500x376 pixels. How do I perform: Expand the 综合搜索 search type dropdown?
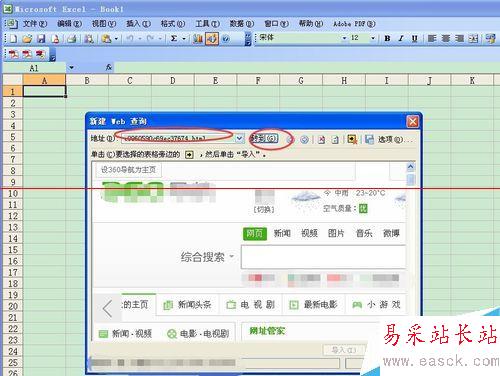click(231, 257)
